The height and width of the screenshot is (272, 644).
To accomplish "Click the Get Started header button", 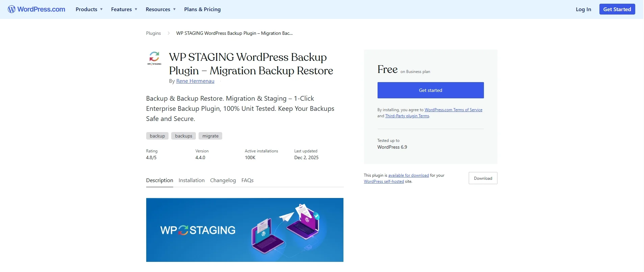I will [x=617, y=9].
